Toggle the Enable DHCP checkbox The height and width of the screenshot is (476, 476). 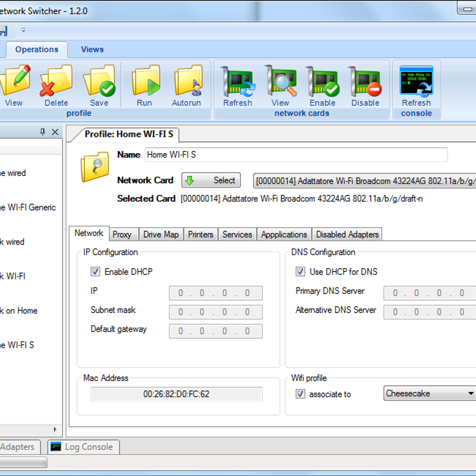pos(95,272)
